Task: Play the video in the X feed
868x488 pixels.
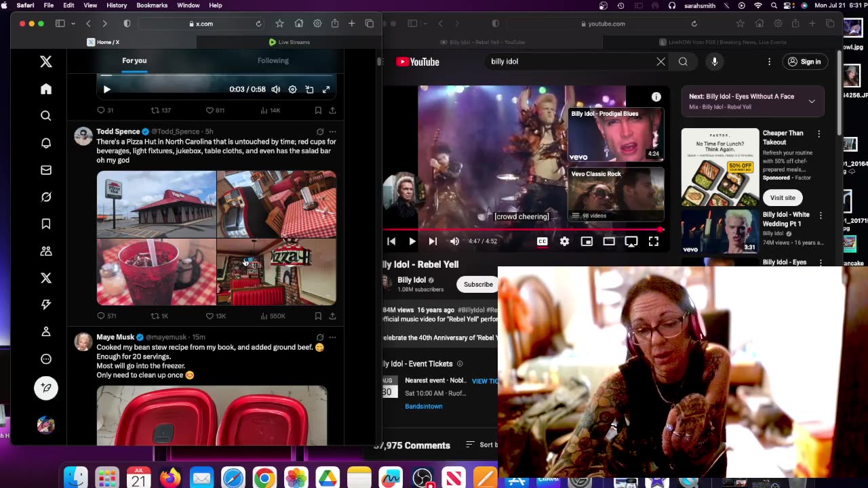Action: pos(106,89)
